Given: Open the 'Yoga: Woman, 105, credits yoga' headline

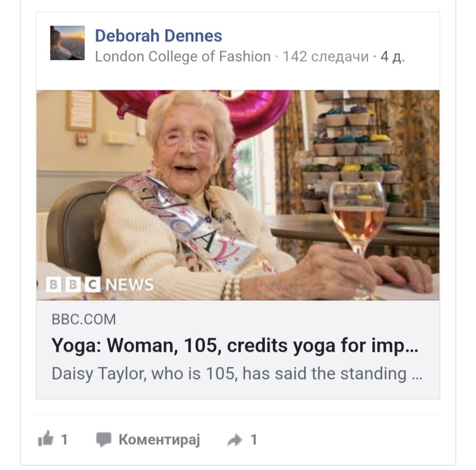Looking at the screenshot, I should (x=235, y=346).
